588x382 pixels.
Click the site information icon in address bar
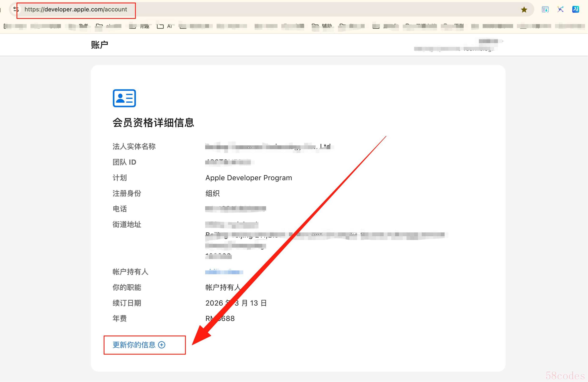tap(16, 9)
